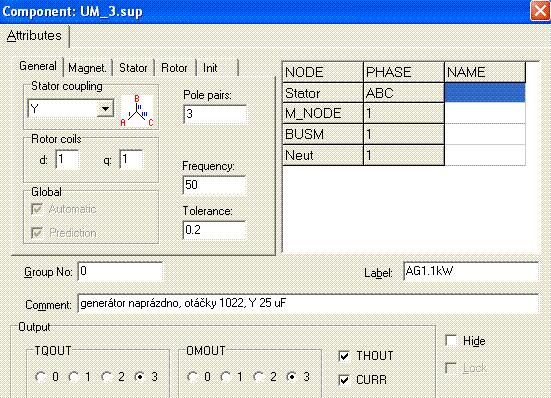Click the BUSM row NAME cell
551x398 pixels.
pyautogui.click(x=485, y=134)
